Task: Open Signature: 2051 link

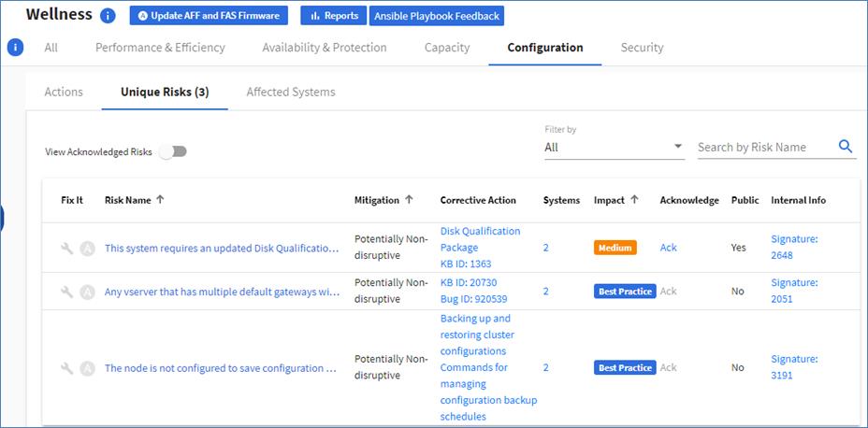Action: 794,291
